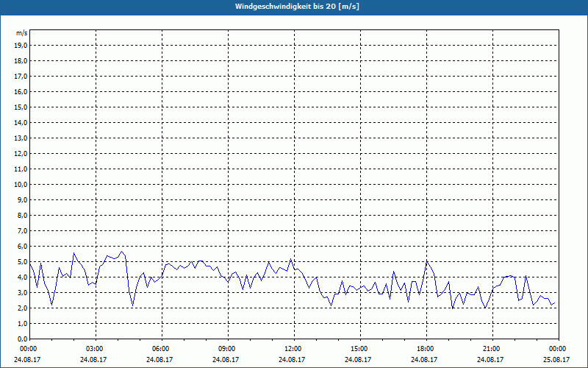Click the '13,0' y-axis label
The height and width of the screenshot is (368, 588).
[21, 138]
